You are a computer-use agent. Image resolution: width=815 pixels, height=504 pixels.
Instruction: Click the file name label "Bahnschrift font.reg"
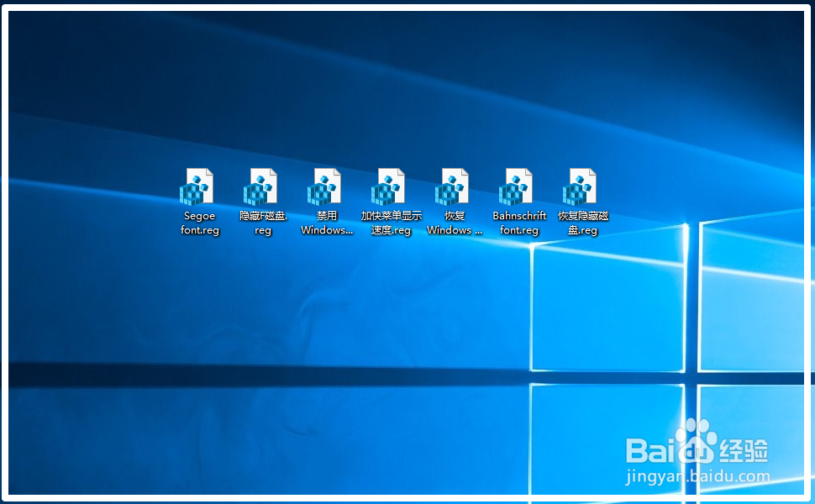[519, 223]
